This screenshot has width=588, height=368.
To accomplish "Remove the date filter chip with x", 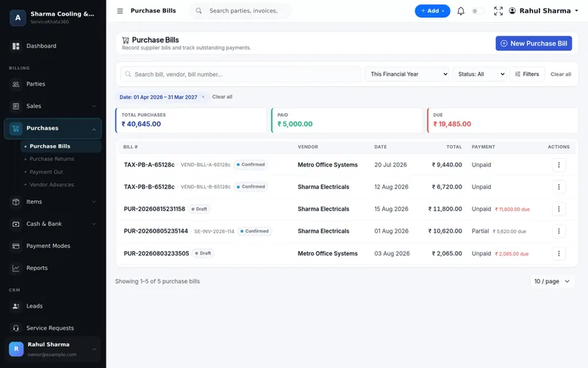I will [x=204, y=97].
